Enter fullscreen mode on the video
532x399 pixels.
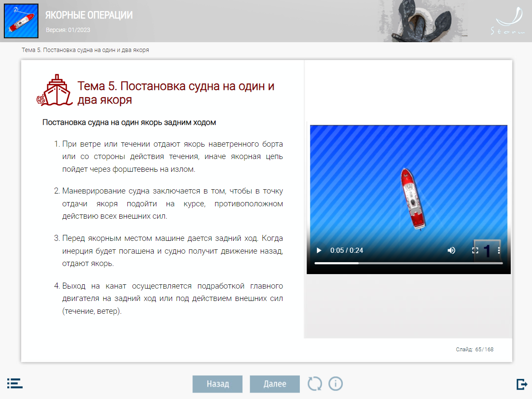coord(475,250)
